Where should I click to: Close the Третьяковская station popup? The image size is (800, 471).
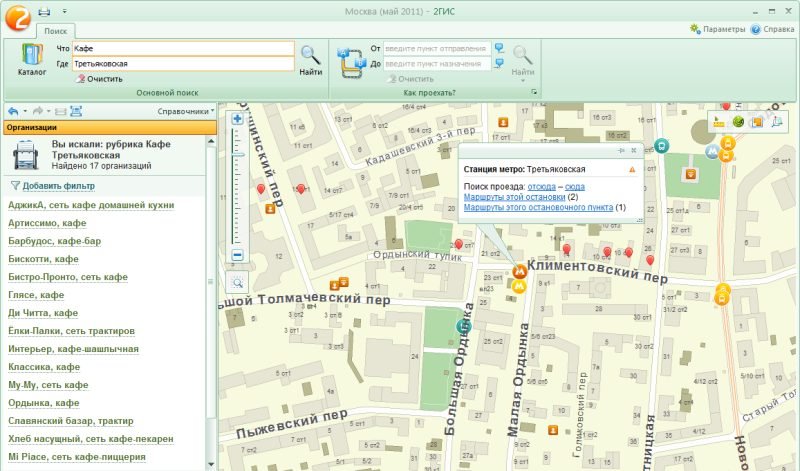(x=632, y=150)
